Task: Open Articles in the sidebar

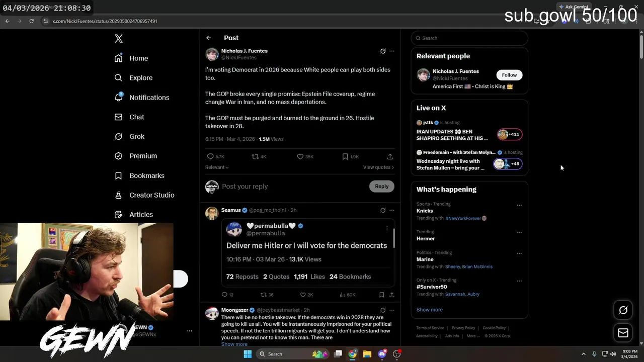Action: [134, 215]
